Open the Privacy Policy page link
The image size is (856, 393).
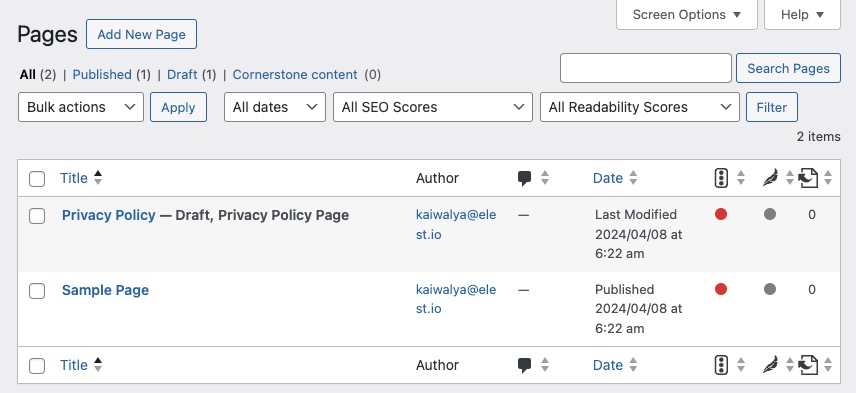coord(109,215)
